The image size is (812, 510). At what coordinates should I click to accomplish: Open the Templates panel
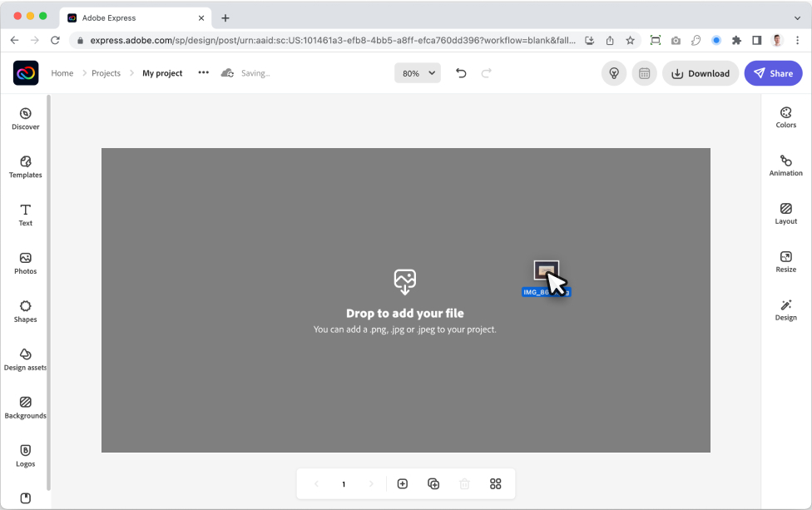pos(25,166)
